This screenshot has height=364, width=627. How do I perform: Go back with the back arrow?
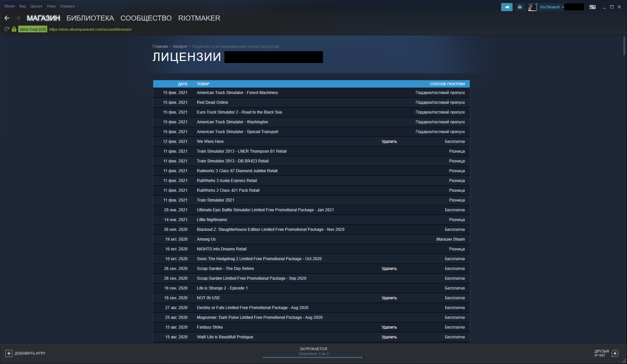click(x=7, y=18)
